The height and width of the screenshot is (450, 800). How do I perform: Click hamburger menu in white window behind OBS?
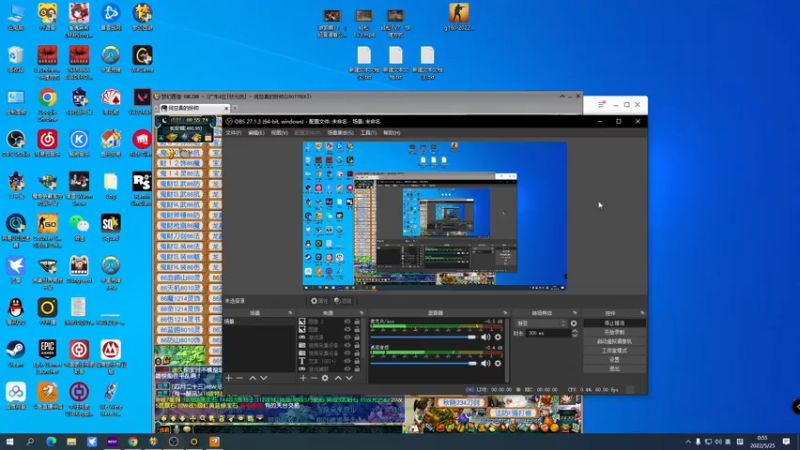601,105
